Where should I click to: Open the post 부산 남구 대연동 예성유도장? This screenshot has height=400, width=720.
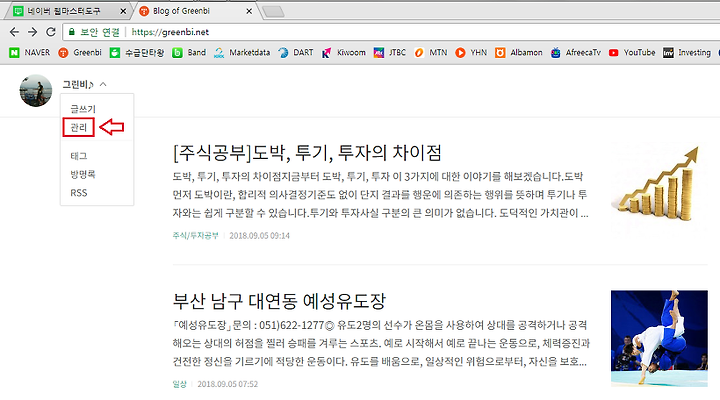pos(279,301)
